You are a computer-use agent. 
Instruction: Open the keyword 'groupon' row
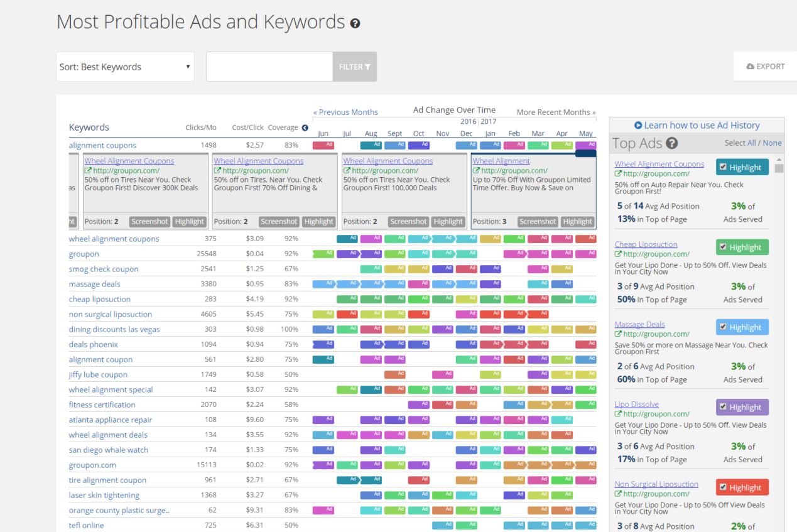click(84, 254)
